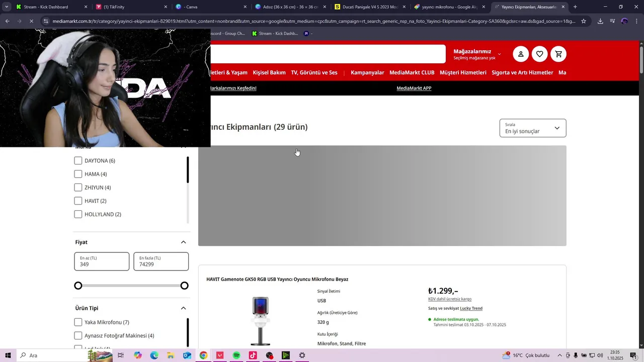Screen dimensions: 644x362
Task: Open the Sırala sort dropdown
Action: click(x=533, y=128)
